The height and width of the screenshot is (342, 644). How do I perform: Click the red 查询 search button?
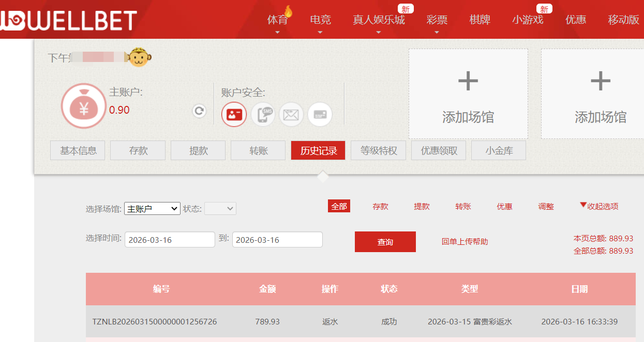tap(385, 241)
